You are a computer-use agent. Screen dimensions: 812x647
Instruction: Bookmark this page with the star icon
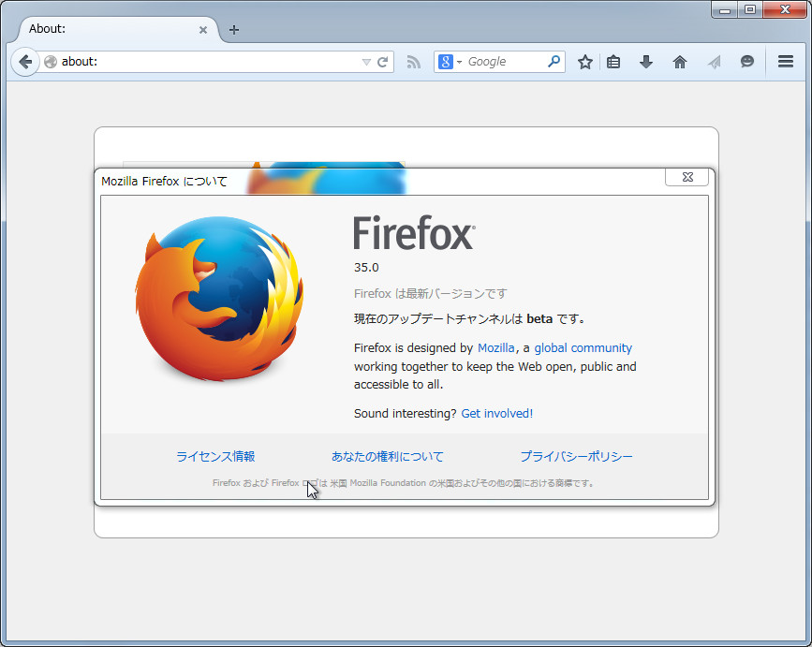click(x=584, y=61)
